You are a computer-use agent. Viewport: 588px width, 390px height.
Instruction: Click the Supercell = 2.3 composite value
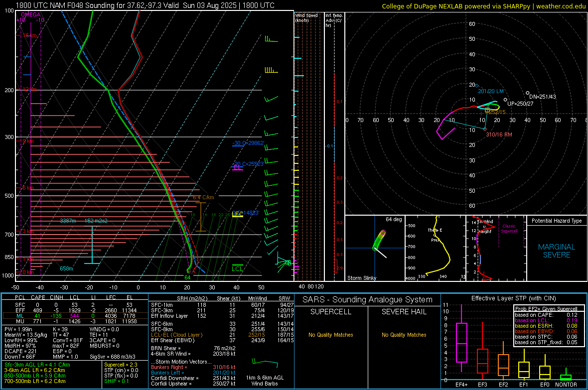(x=121, y=365)
